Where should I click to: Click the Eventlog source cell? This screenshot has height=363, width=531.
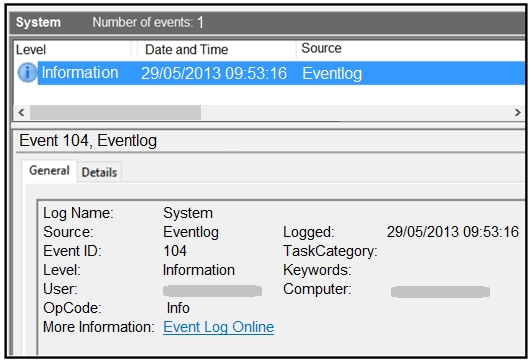(x=332, y=73)
